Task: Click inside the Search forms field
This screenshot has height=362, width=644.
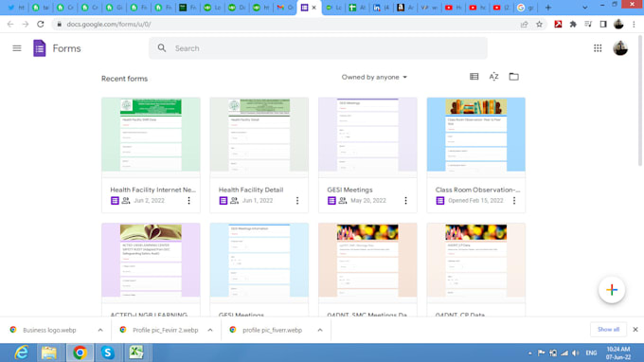Action: click(318, 48)
